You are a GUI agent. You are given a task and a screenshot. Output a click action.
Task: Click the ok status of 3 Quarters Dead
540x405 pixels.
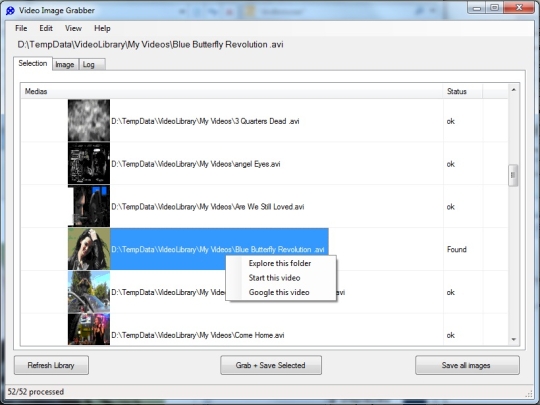click(451, 121)
